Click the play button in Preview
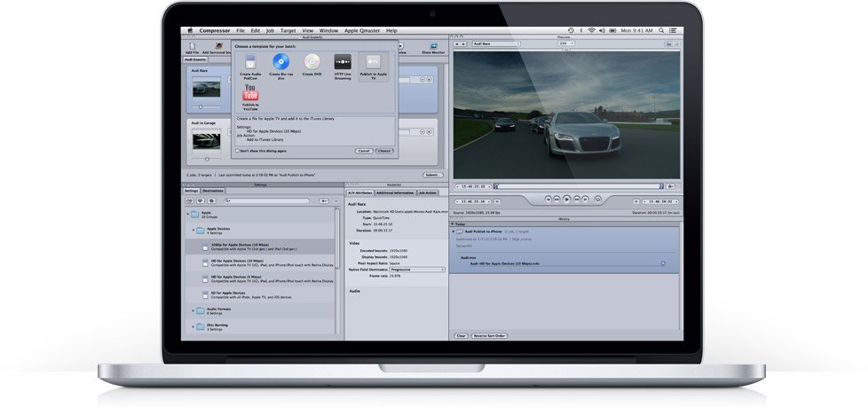The width and height of the screenshot is (868, 415). click(567, 199)
